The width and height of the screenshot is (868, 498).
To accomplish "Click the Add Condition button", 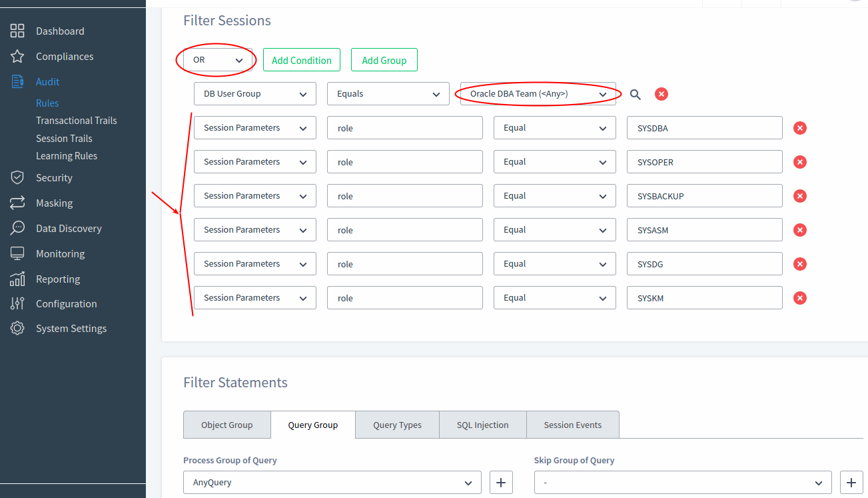I will pos(301,59).
